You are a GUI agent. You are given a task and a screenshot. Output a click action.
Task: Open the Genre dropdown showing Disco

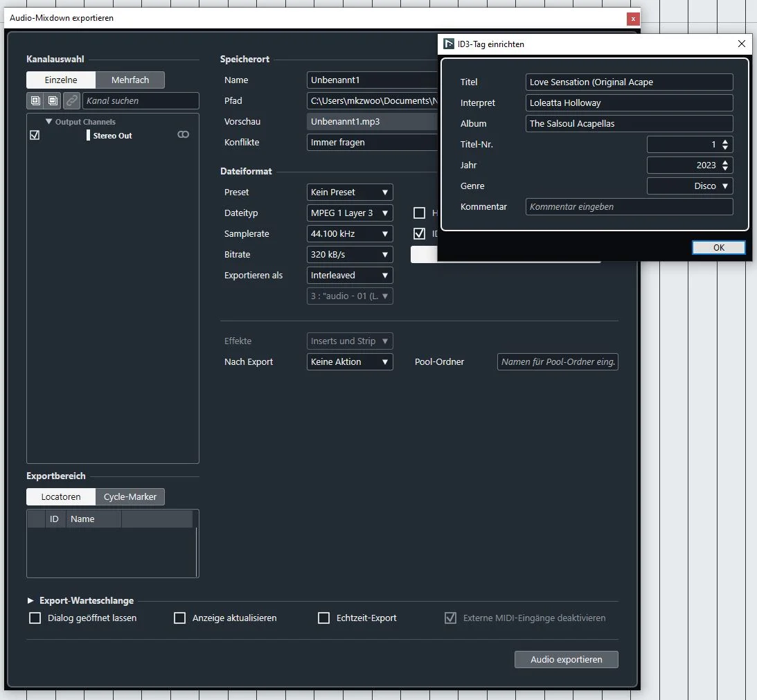coord(690,186)
